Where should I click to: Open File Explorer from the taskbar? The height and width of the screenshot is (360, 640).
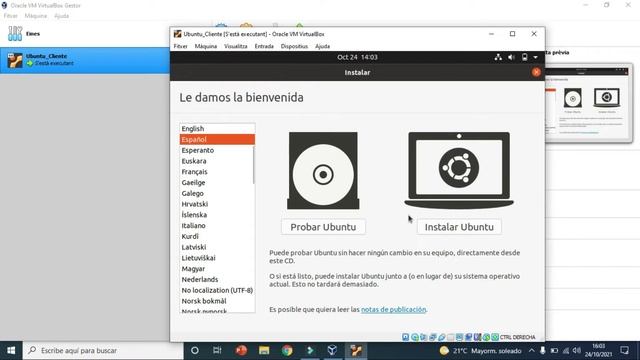[x=264, y=350]
